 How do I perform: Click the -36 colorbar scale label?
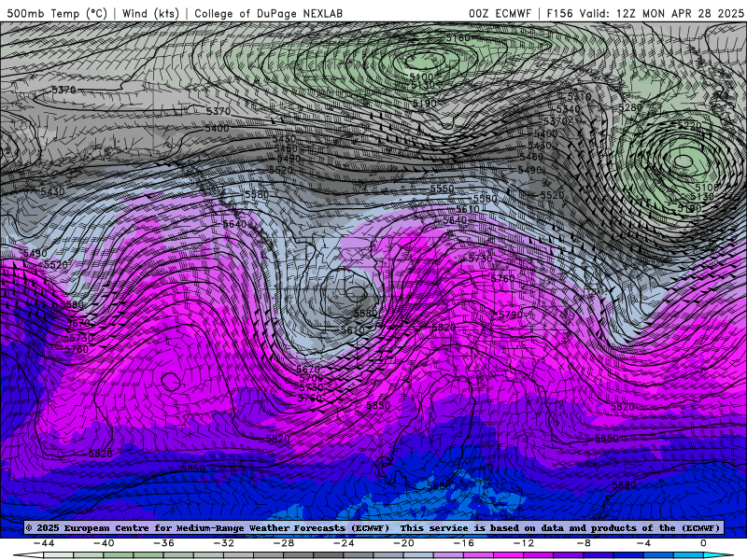[164, 543]
